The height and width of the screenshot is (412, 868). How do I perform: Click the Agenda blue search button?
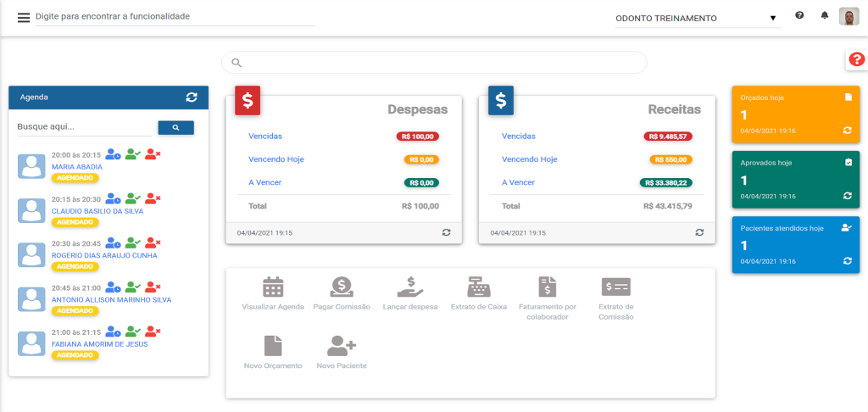point(175,127)
